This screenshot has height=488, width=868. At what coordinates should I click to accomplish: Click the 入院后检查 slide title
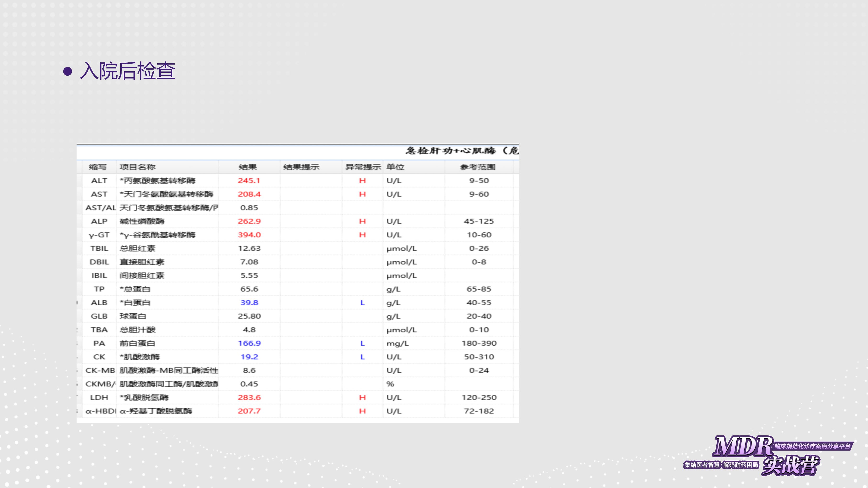127,71
